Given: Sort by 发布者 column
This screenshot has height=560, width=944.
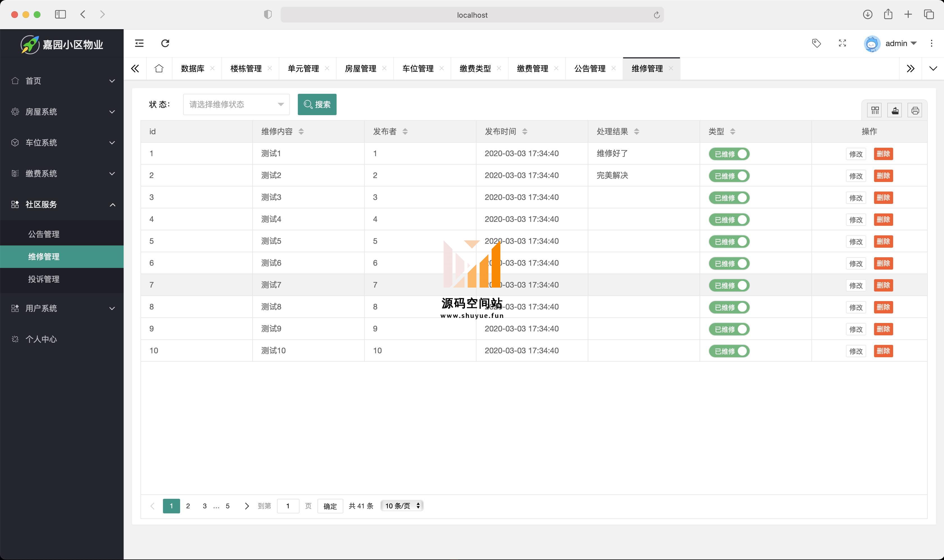Looking at the screenshot, I should coord(405,131).
